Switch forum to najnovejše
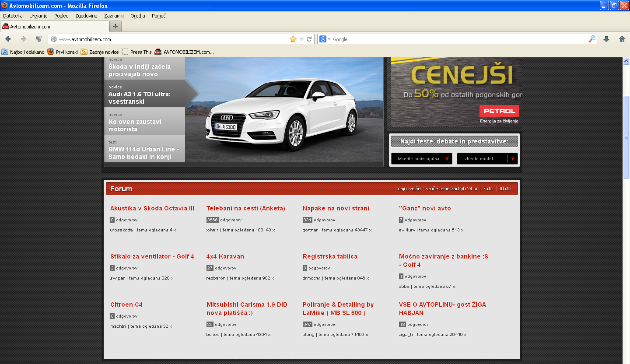This screenshot has width=630, height=364. point(409,189)
